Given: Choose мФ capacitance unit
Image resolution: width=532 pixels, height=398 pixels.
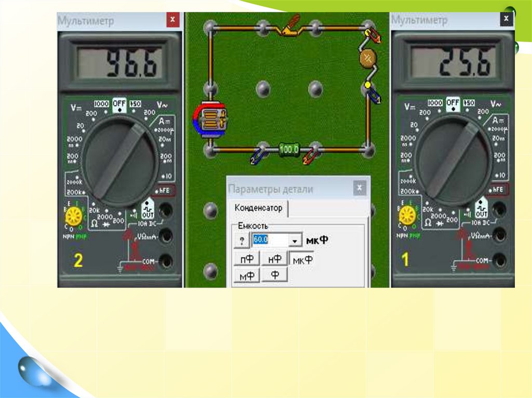Looking at the screenshot, I should tap(247, 276).
